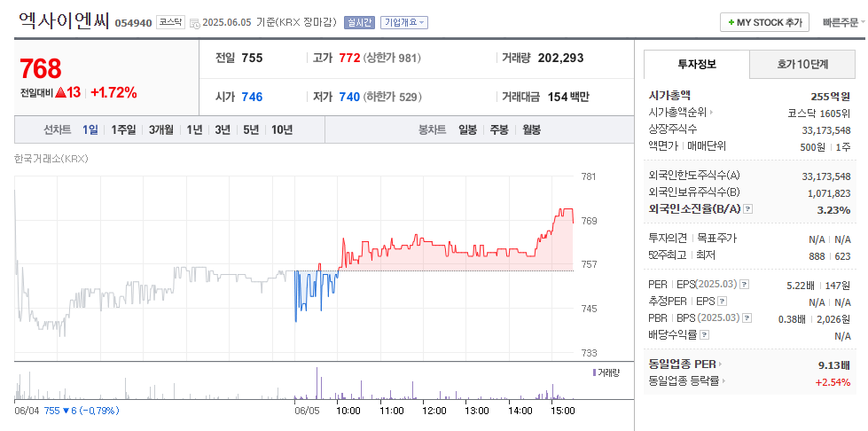
Task: Select the 1년 line chart period
Action: [194, 130]
